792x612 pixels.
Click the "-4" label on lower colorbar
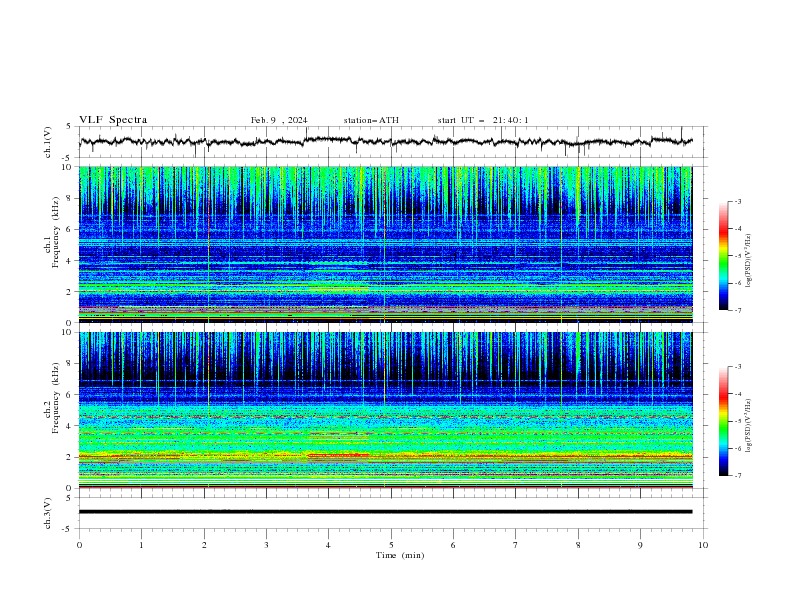pyautogui.click(x=738, y=394)
